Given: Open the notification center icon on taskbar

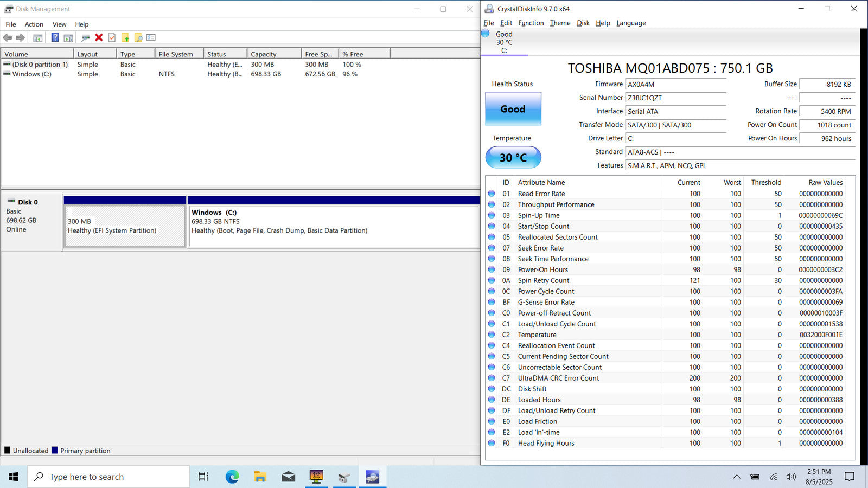Looking at the screenshot, I should (x=850, y=477).
